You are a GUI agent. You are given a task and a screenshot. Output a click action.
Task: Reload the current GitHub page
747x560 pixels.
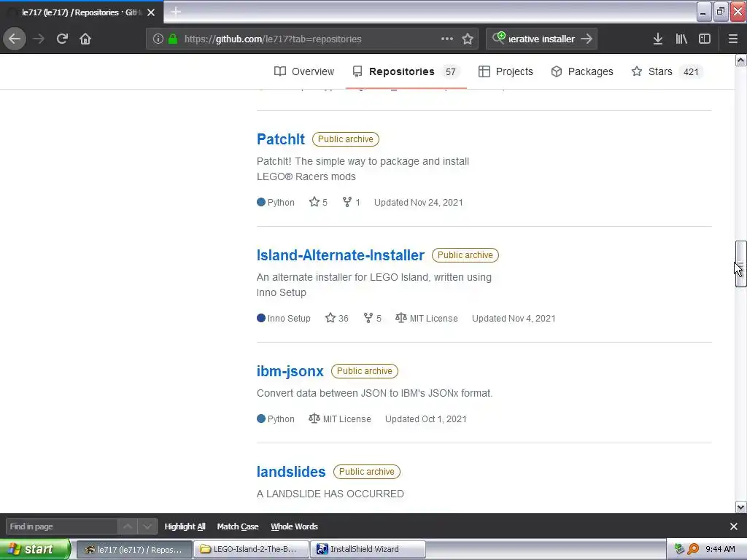[x=62, y=39]
